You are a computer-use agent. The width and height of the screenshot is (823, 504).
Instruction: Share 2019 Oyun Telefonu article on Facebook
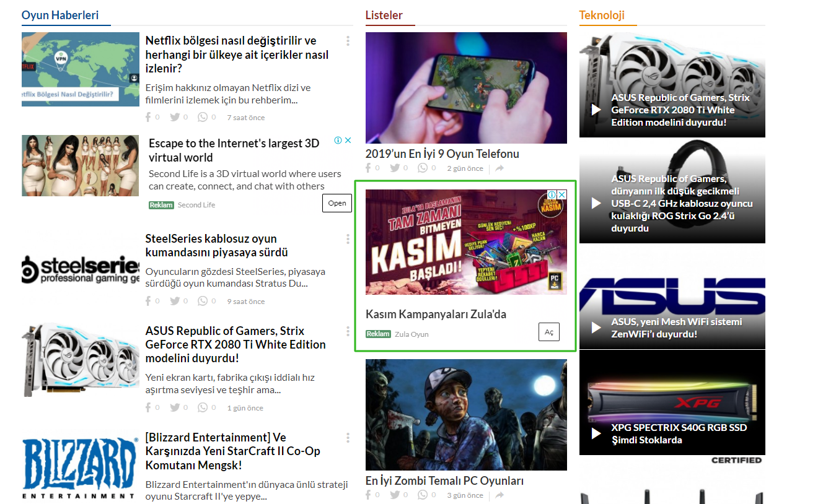pyautogui.click(x=368, y=168)
